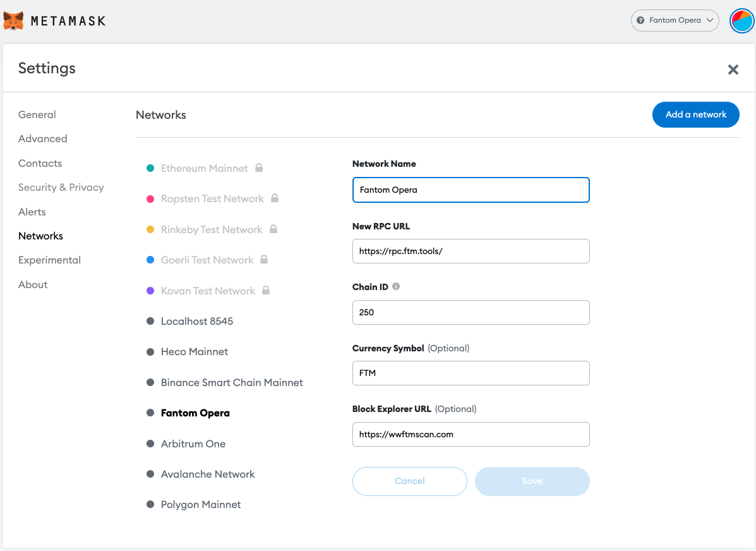Open Security & Privacy settings
Image resolution: width=756 pixels, height=551 pixels.
click(61, 187)
